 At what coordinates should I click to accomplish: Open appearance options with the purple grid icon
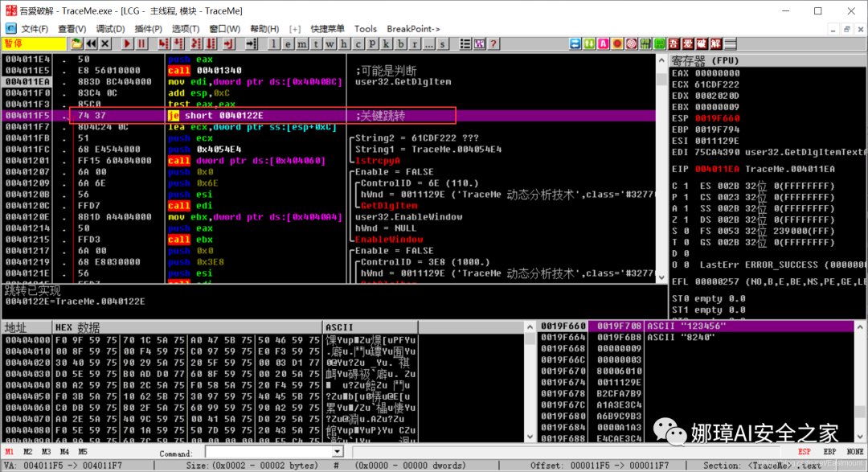pyautogui.click(x=479, y=43)
